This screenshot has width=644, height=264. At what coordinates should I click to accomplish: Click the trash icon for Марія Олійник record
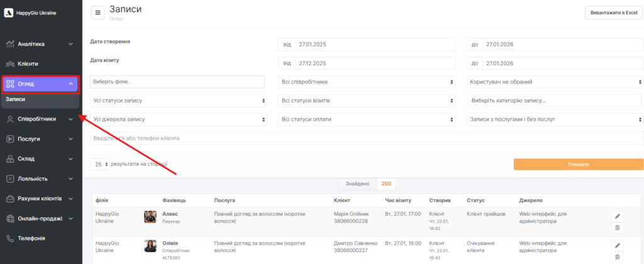[x=617, y=228]
